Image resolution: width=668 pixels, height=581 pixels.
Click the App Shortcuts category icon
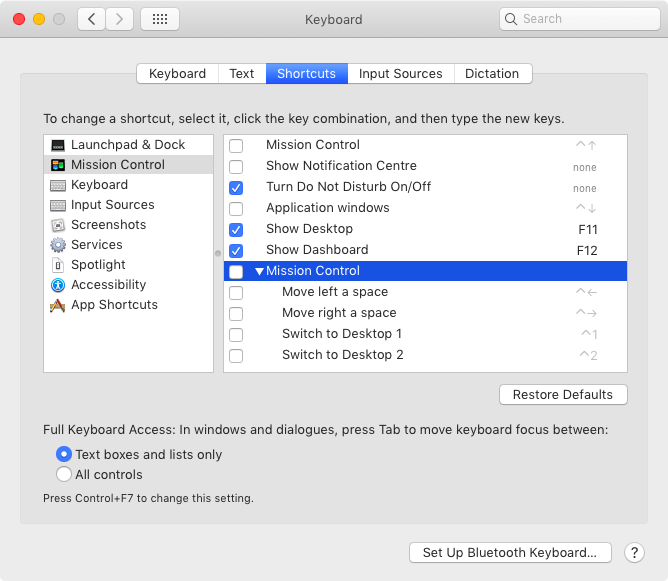(x=58, y=305)
